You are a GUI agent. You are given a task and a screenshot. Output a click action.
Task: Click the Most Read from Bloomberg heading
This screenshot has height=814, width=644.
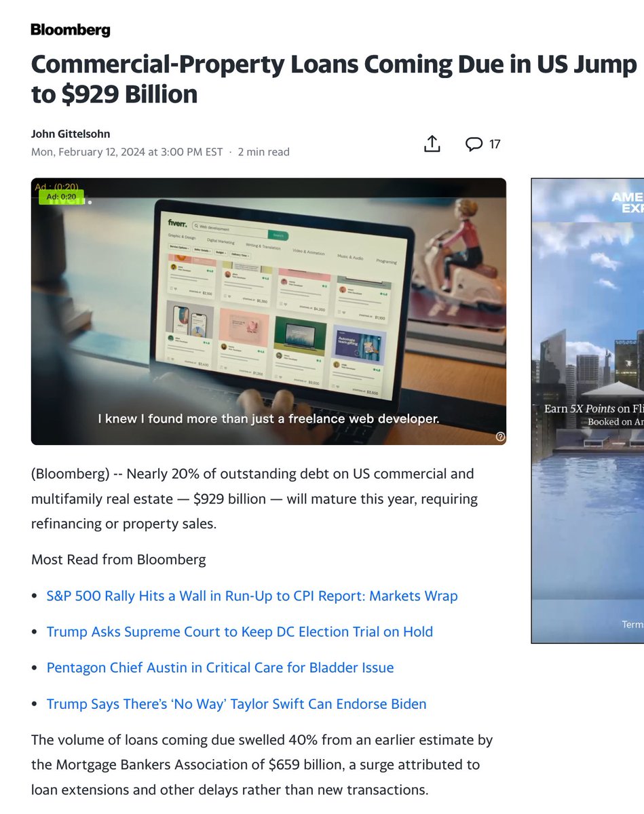[x=119, y=560]
